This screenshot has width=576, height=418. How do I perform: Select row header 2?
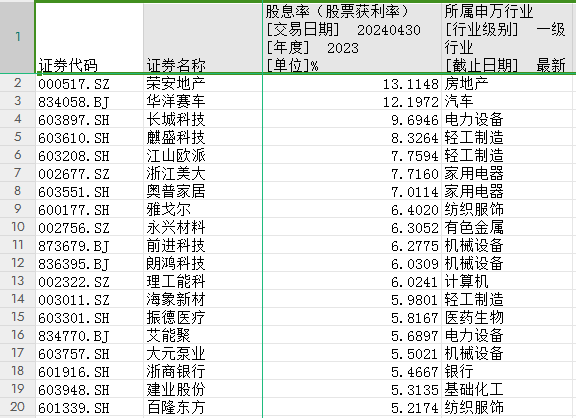click(17, 83)
